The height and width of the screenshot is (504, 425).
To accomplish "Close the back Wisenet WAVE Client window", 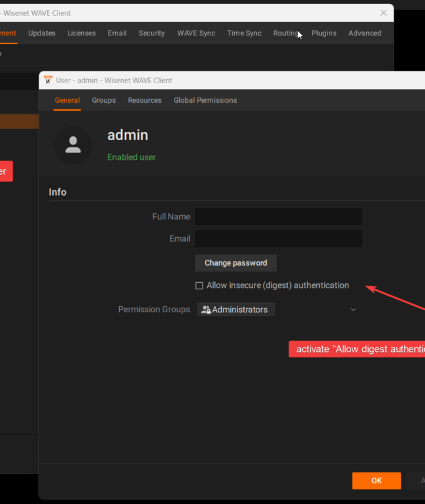I will tap(383, 13).
